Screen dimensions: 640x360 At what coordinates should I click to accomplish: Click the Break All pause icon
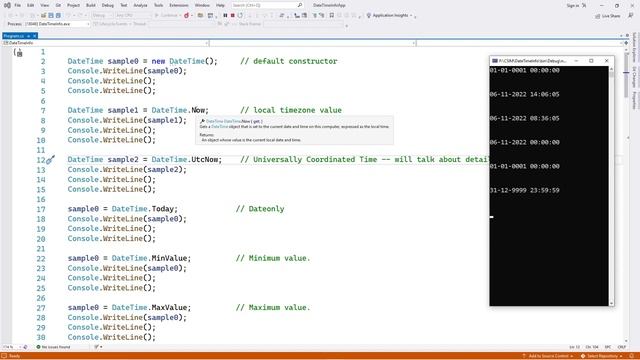tap(225, 16)
